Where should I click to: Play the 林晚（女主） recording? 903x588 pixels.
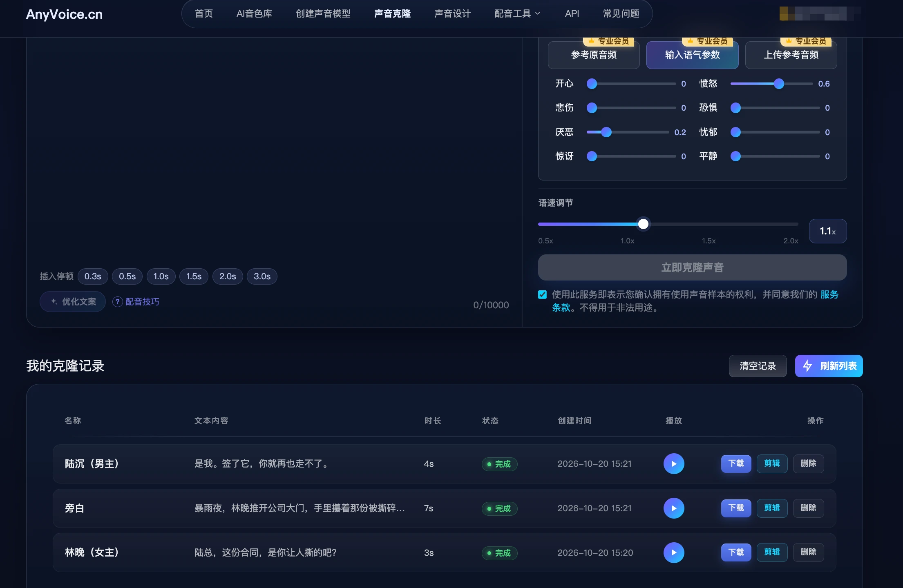pos(674,552)
